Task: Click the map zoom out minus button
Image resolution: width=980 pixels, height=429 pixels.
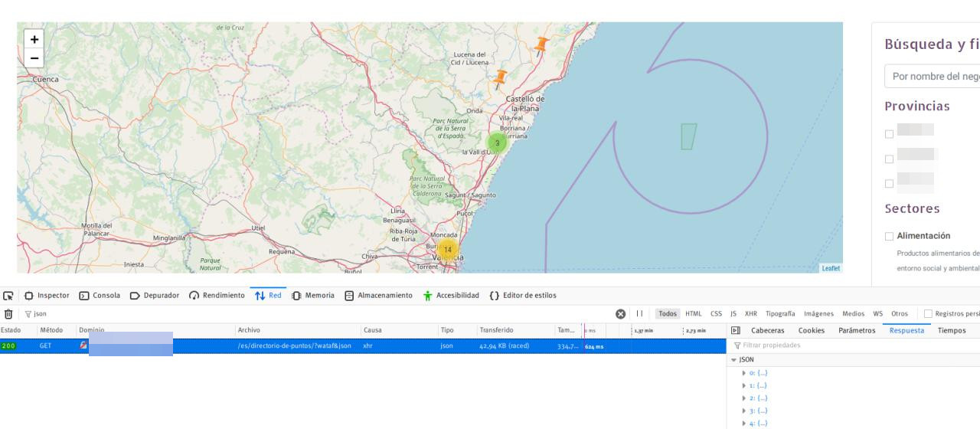Action: coord(34,58)
